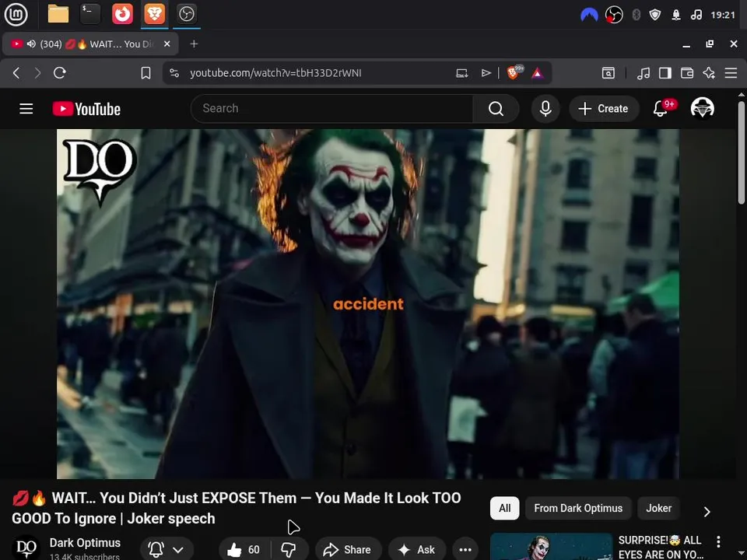747x560 pixels.
Task: Open the YouTube guide hamburger menu
Action: [26, 109]
